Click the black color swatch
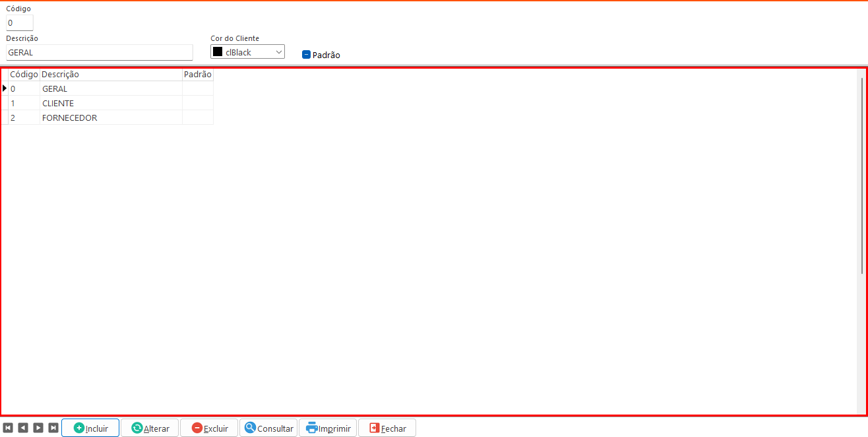 218,52
